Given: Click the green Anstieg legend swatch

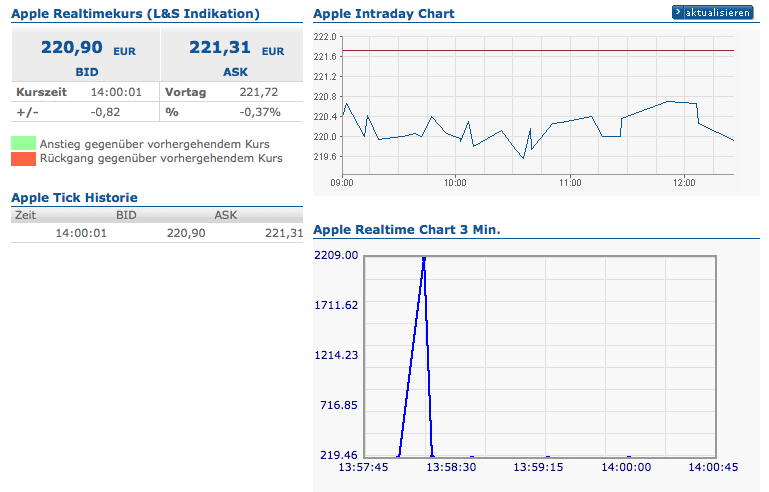Looking at the screenshot, I should point(24,143).
